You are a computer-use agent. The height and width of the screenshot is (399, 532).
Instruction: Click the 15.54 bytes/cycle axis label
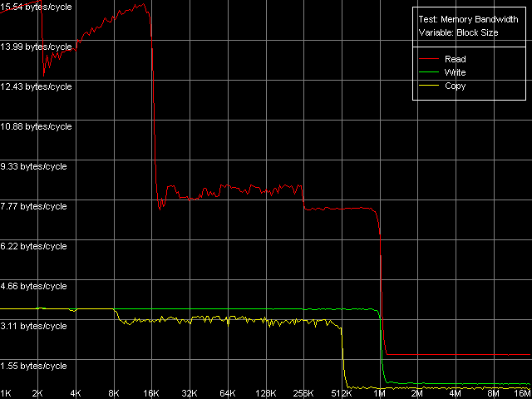click(x=37, y=7)
